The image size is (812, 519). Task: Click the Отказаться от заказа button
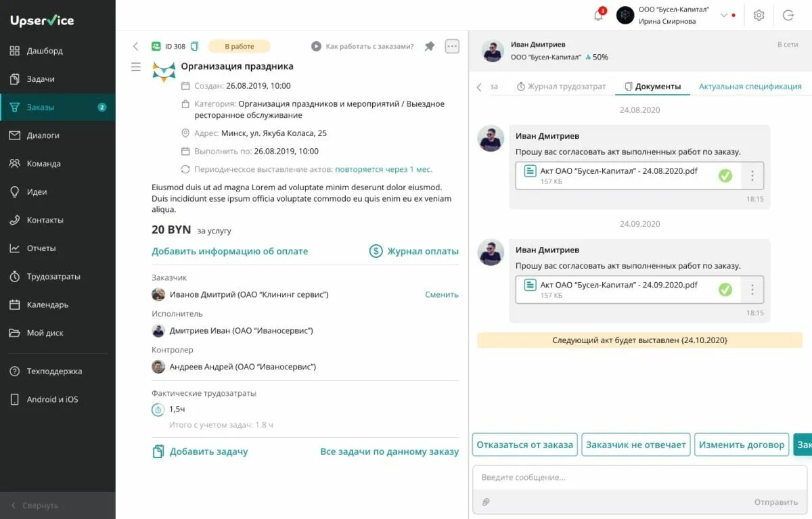[x=525, y=445]
